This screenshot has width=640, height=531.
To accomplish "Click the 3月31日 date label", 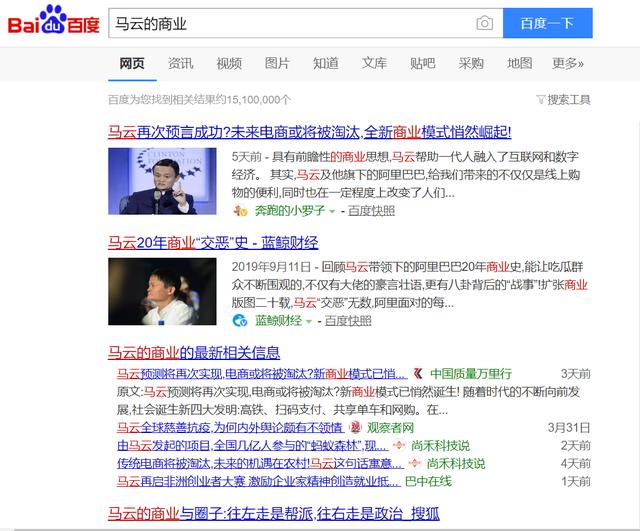I will tap(569, 428).
